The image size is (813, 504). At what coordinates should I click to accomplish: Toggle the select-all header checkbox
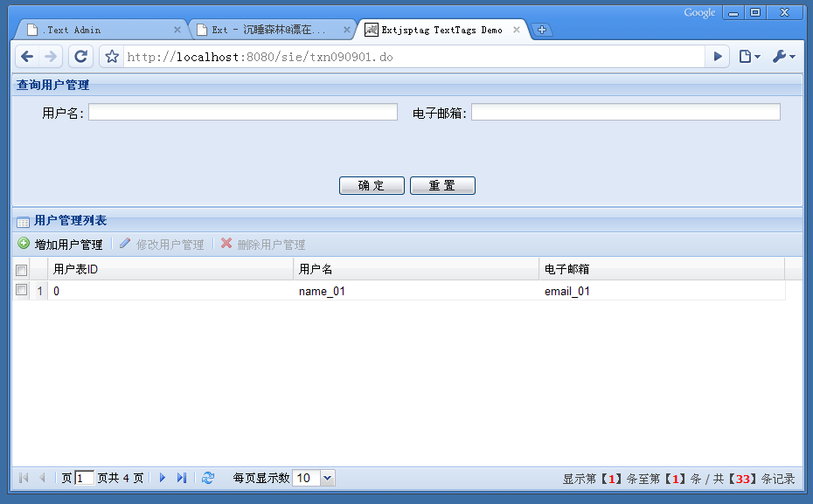[21, 270]
